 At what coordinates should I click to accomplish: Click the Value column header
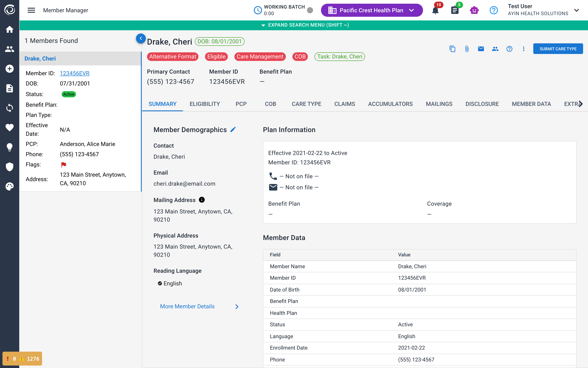point(404,255)
